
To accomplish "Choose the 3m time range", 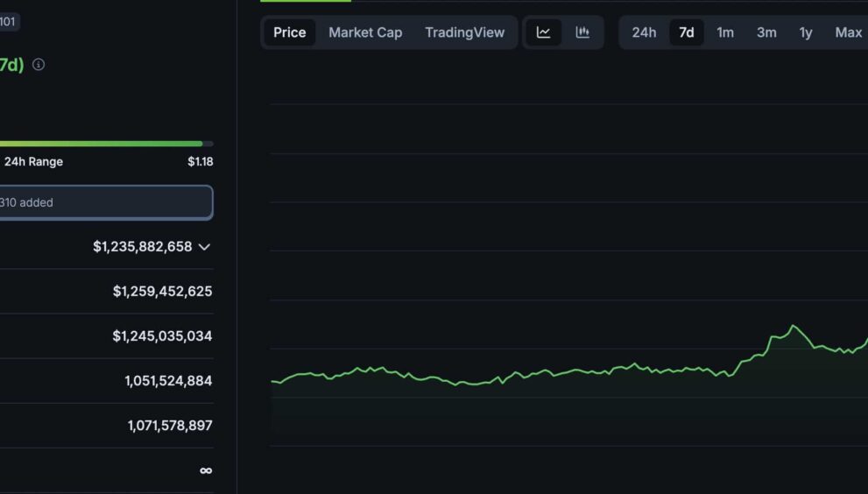I will click(766, 32).
